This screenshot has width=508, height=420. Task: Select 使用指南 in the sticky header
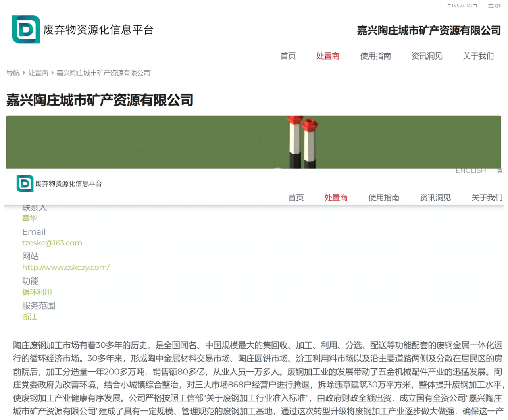(x=384, y=197)
